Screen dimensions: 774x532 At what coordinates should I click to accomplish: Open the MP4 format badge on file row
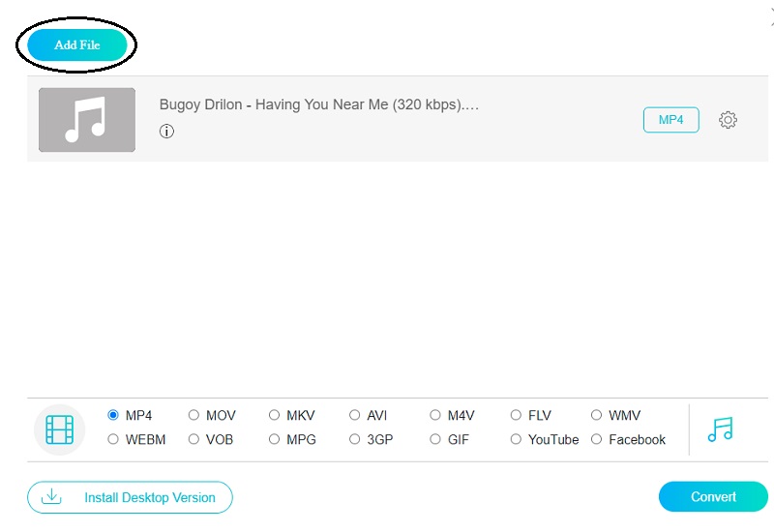pos(670,120)
